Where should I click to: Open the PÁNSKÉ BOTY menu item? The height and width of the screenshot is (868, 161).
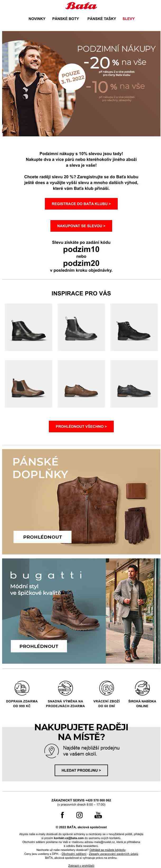(65, 19)
